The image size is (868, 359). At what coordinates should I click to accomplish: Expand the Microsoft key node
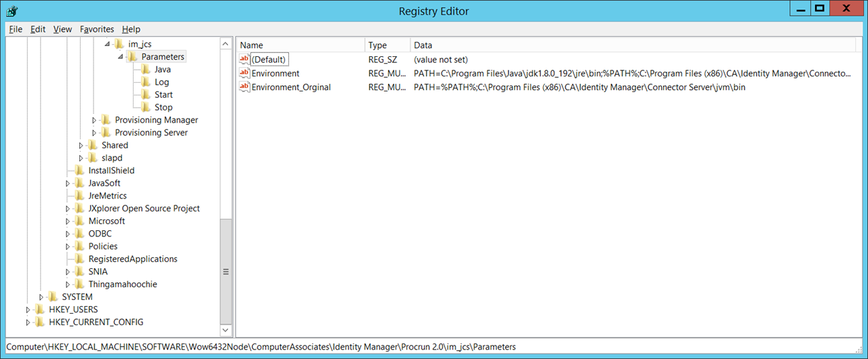68,221
